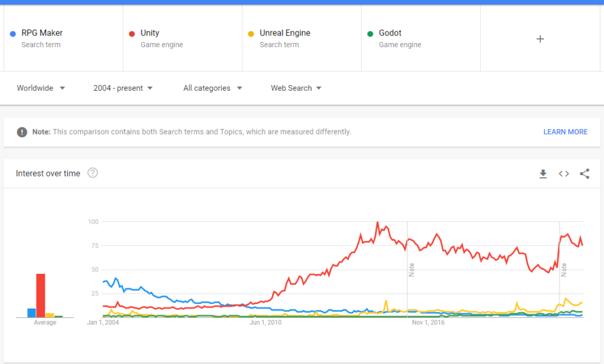Expand the Worldwide region dropdown
The width and height of the screenshot is (604, 364).
click(41, 88)
